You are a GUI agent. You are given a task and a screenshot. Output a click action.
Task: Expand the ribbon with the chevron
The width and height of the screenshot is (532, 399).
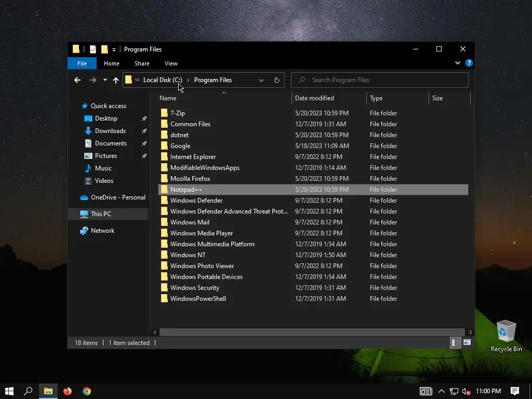point(458,63)
